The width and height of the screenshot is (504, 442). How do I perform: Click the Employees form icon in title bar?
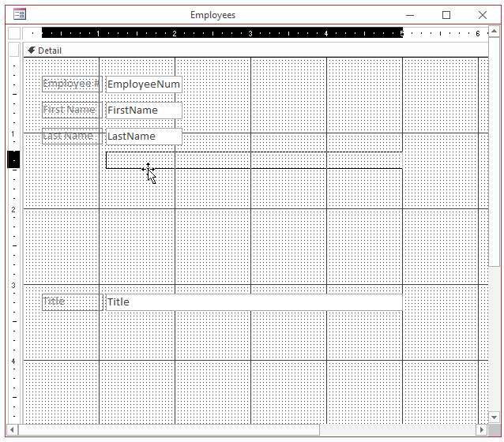point(20,14)
